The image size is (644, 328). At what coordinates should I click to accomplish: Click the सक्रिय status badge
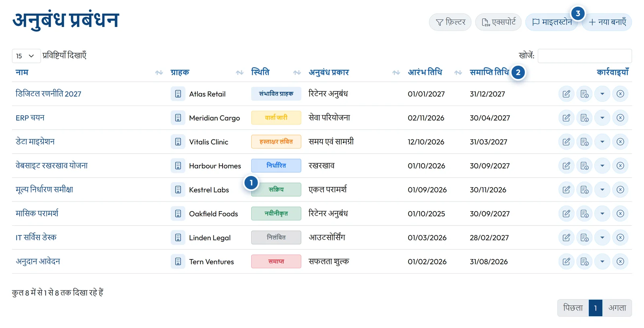coord(276,190)
